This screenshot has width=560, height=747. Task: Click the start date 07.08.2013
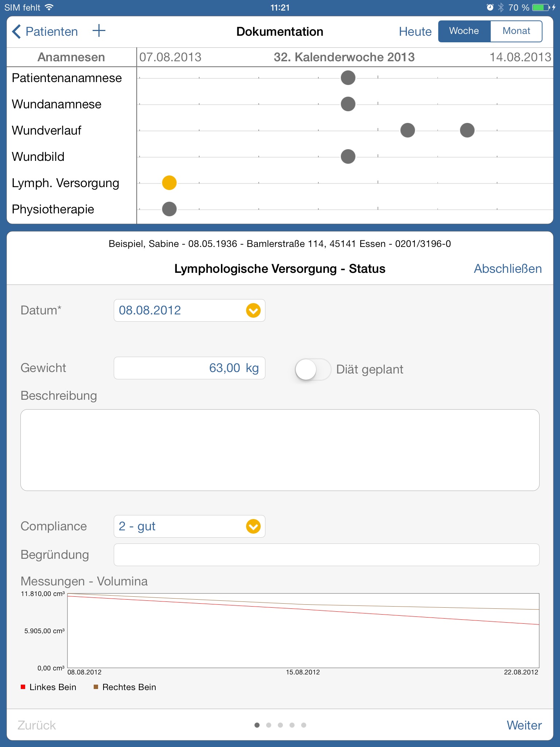point(170,57)
